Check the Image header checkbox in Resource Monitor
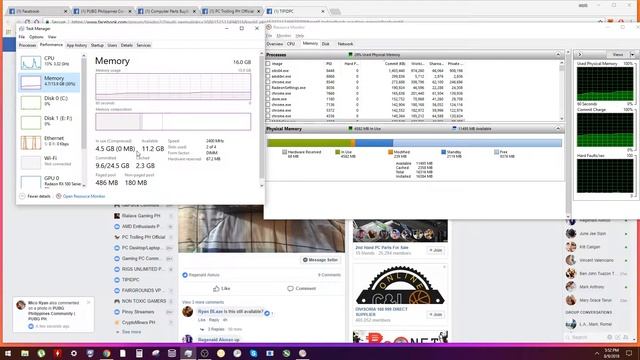The image size is (640, 360). [x=268, y=64]
